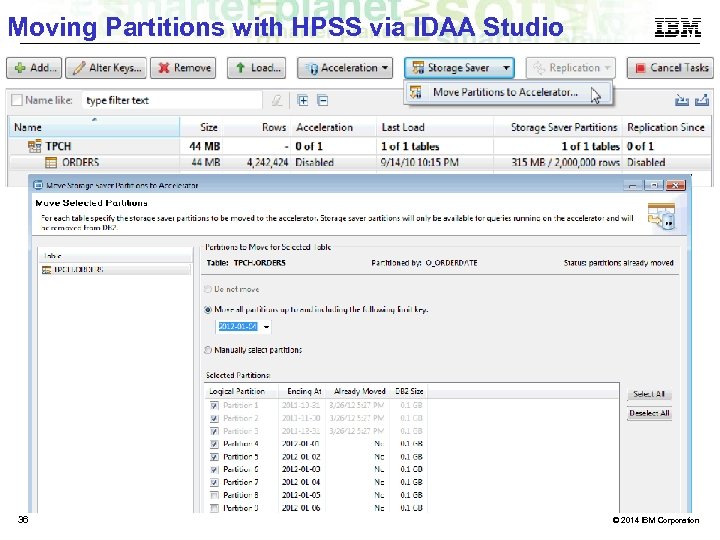Viewport: 720px width, 540px height.
Task: Uncheck the Partition 5 checkbox
Action: 214,457
